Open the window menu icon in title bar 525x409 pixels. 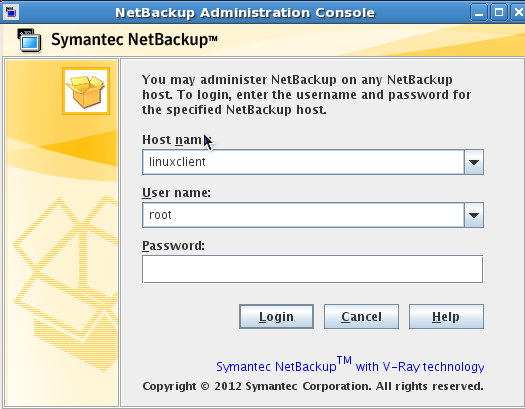[x=11, y=12]
